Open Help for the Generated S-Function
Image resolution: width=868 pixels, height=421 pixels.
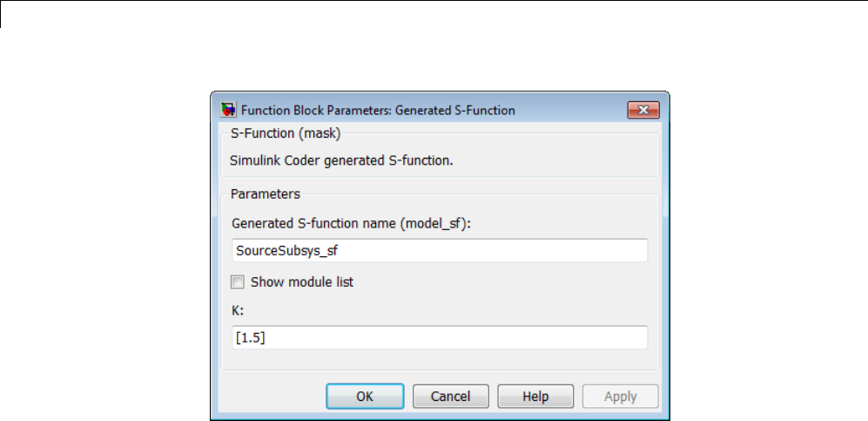click(x=535, y=397)
